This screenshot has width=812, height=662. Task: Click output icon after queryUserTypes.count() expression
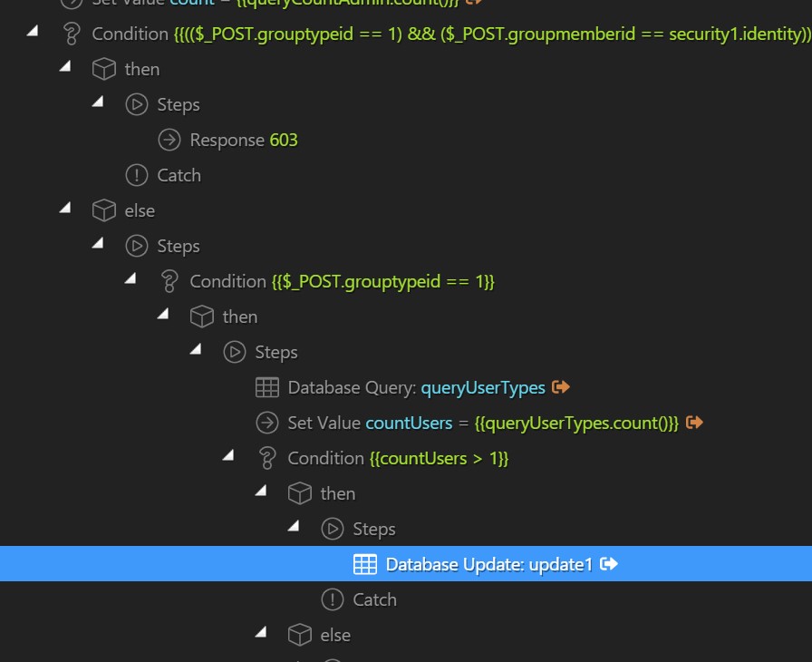pyautogui.click(x=694, y=423)
